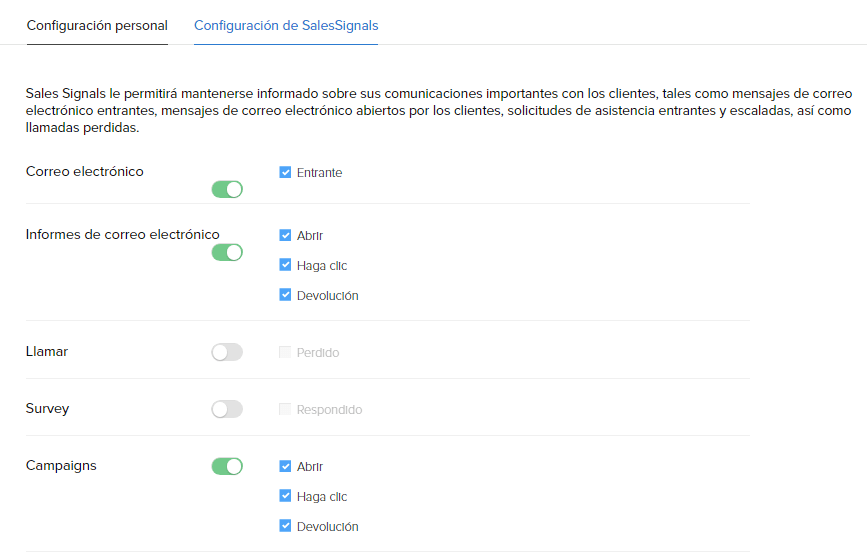Uncheck Haga clic under Informes de correo electrónico
This screenshot has width=867, height=552.
(x=286, y=266)
